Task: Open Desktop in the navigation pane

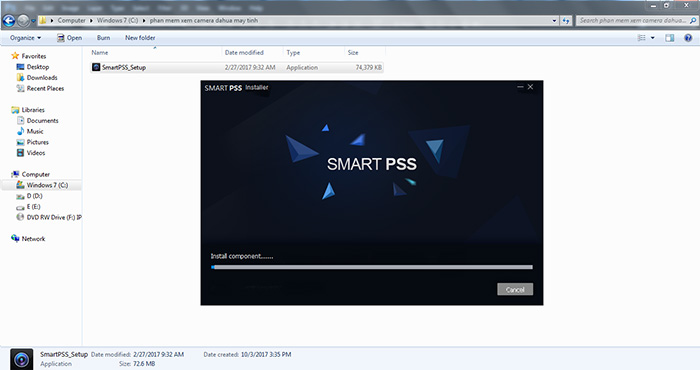Action: [38, 67]
